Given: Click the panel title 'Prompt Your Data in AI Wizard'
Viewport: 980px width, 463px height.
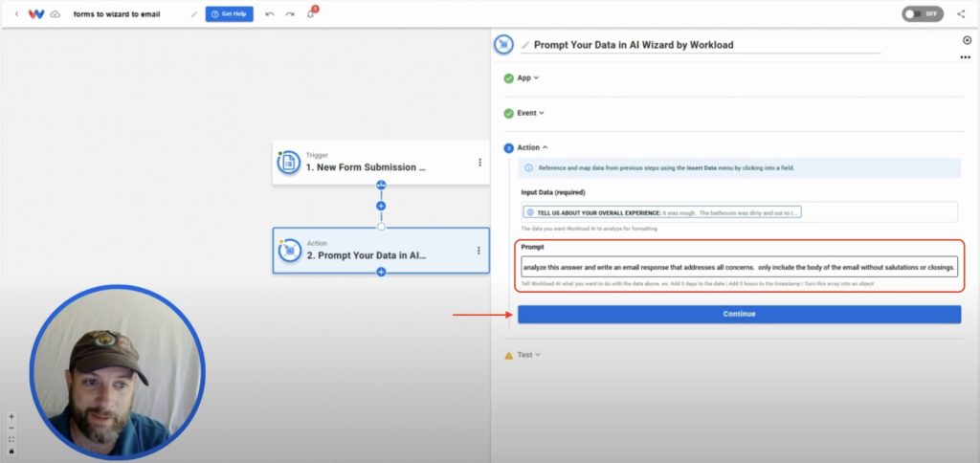Looking at the screenshot, I should [634, 45].
